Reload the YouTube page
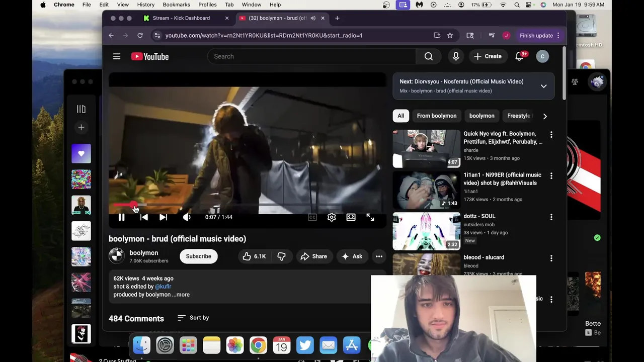This screenshot has height=362, width=644. coord(140,36)
